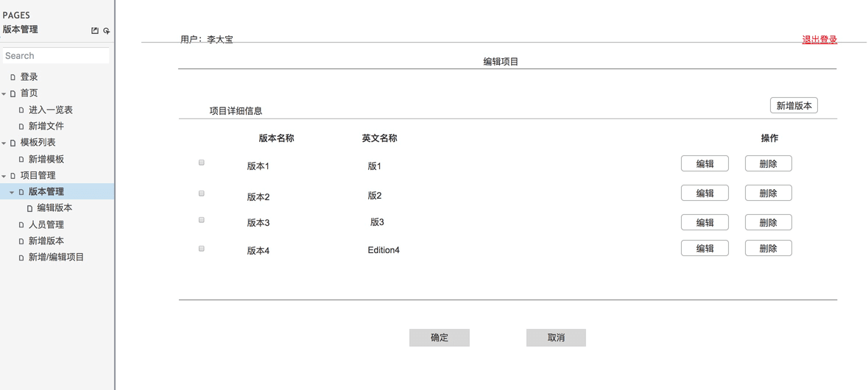
Task: Click the page icon next to 人员管理
Action: tap(21, 225)
